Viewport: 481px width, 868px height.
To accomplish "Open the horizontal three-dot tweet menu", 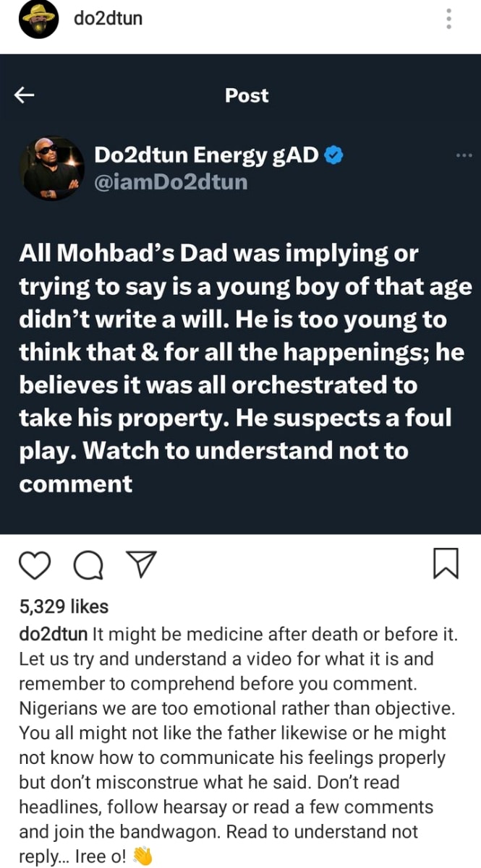I will [x=464, y=155].
